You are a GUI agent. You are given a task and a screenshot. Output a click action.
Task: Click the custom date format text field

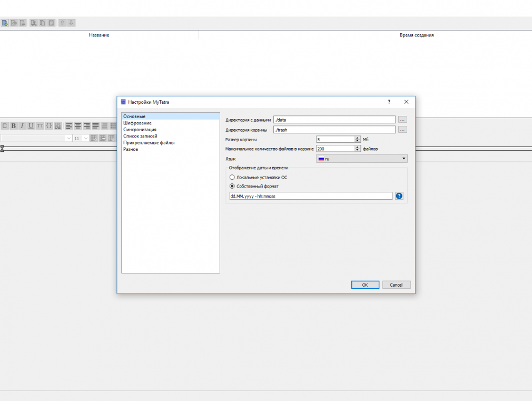coord(311,196)
